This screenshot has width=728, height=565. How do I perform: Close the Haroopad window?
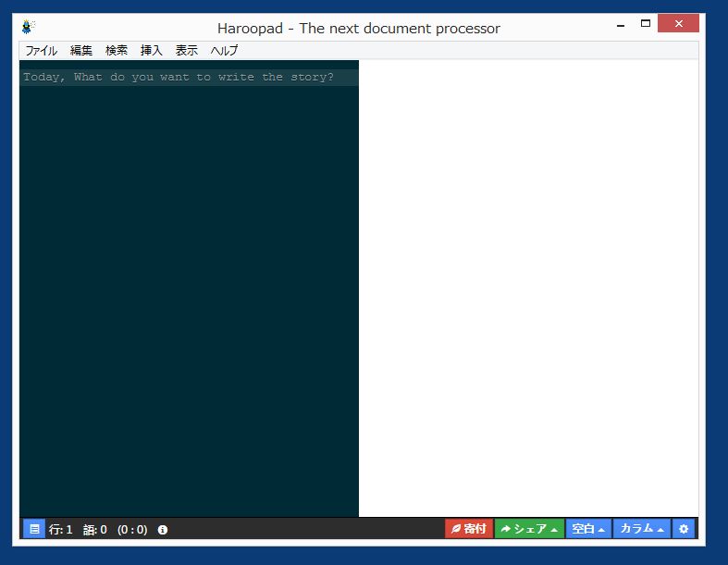(678, 23)
